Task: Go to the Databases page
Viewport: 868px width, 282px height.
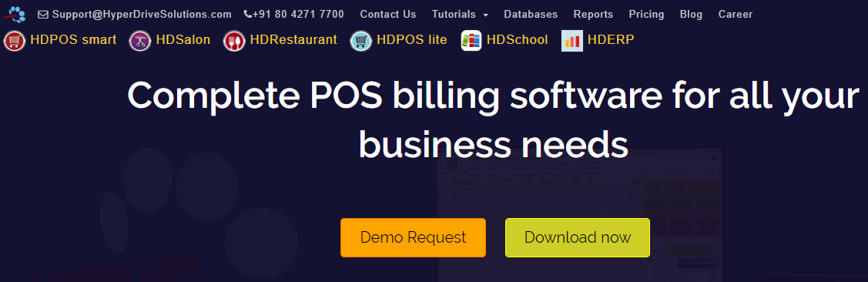Action: [x=531, y=15]
